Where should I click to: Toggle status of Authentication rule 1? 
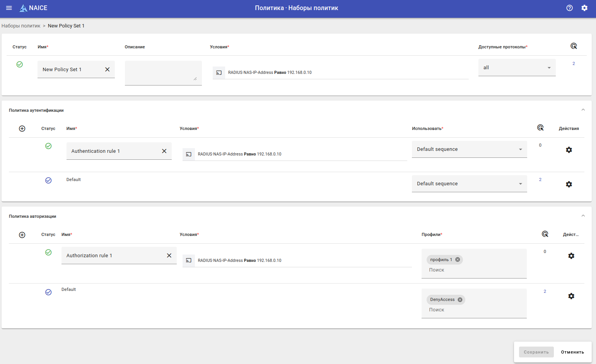click(x=48, y=146)
